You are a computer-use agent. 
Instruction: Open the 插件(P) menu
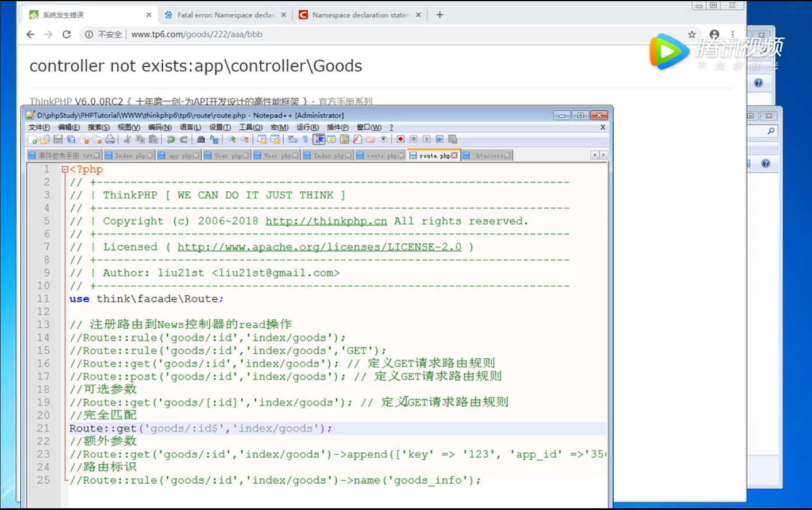pos(338,127)
